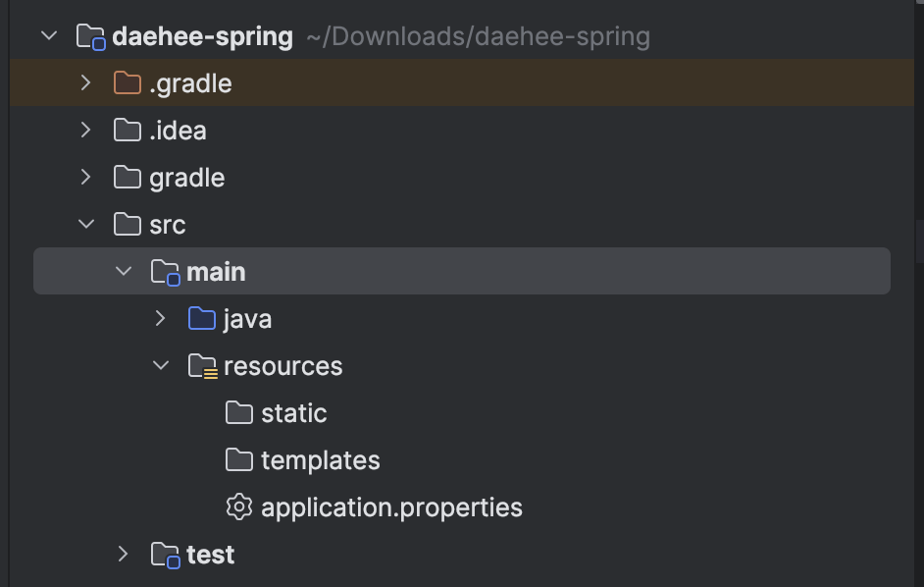Select the gradle folder label
This screenshot has width=924, height=587.
click(x=186, y=179)
